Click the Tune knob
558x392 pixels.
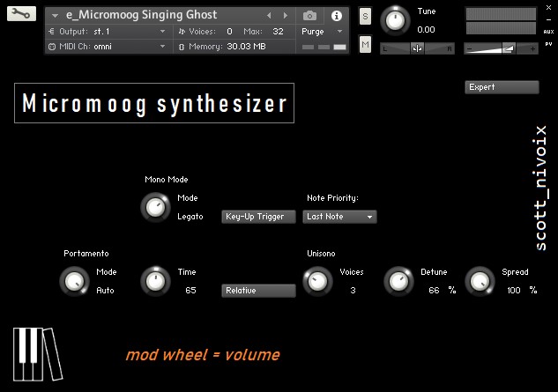[x=395, y=20]
